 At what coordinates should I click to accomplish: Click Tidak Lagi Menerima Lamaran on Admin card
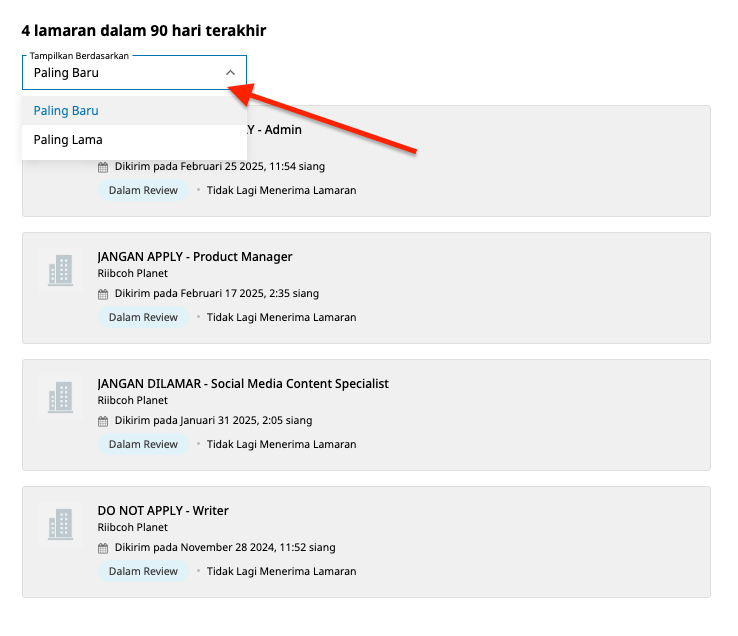tap(281, 191)
